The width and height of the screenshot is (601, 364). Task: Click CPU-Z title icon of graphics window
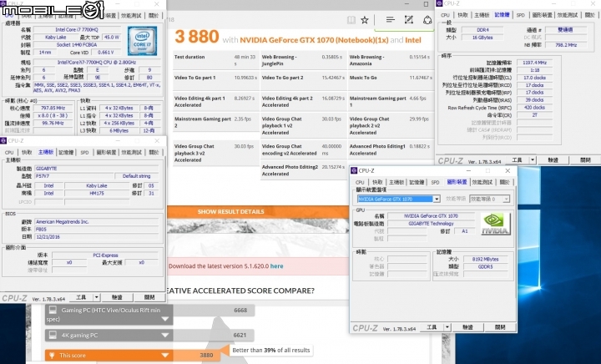[x=354, y=170]
